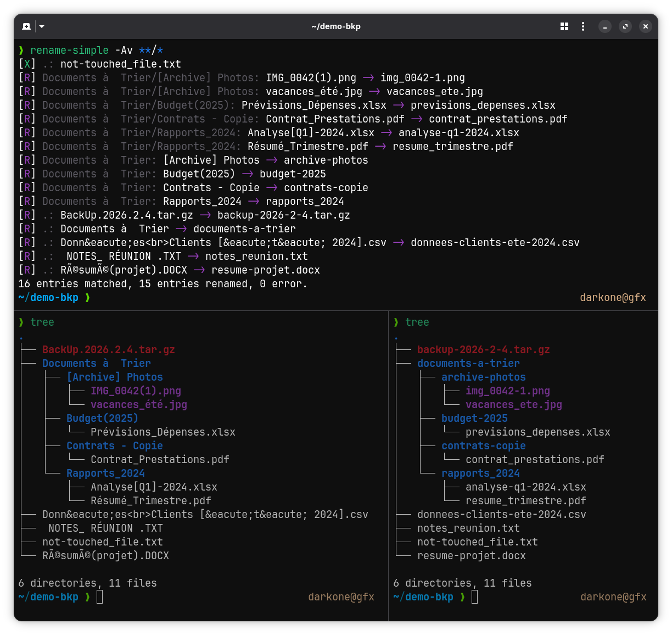This screenshot has width=672, height=635.
Task: Click previsions_depenses.xlsx in right tree
Action: (x=538, y=432)
